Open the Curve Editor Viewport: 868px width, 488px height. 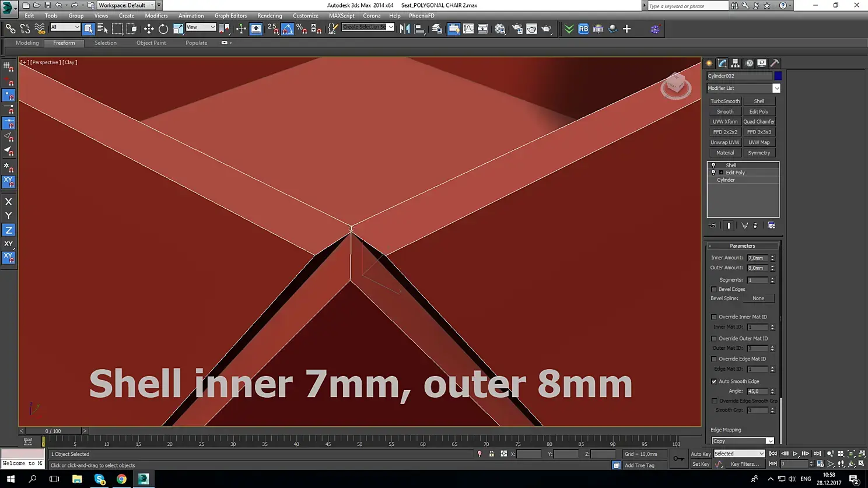click(468, 29)
